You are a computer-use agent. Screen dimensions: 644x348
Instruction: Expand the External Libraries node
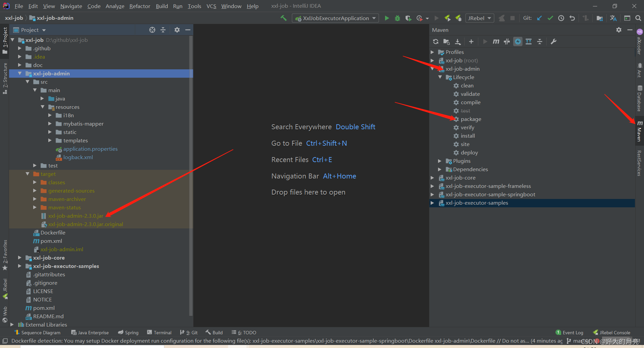pyautogui.click(x=12, y=325)
